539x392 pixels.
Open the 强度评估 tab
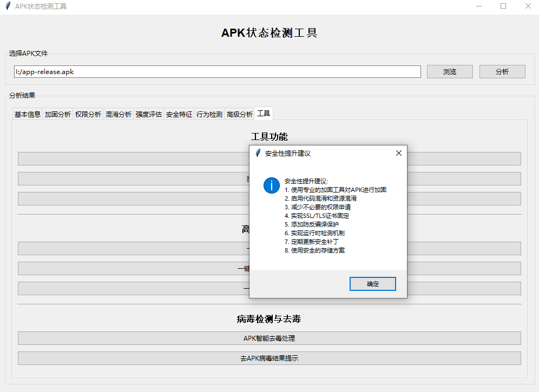click(148, 113)
